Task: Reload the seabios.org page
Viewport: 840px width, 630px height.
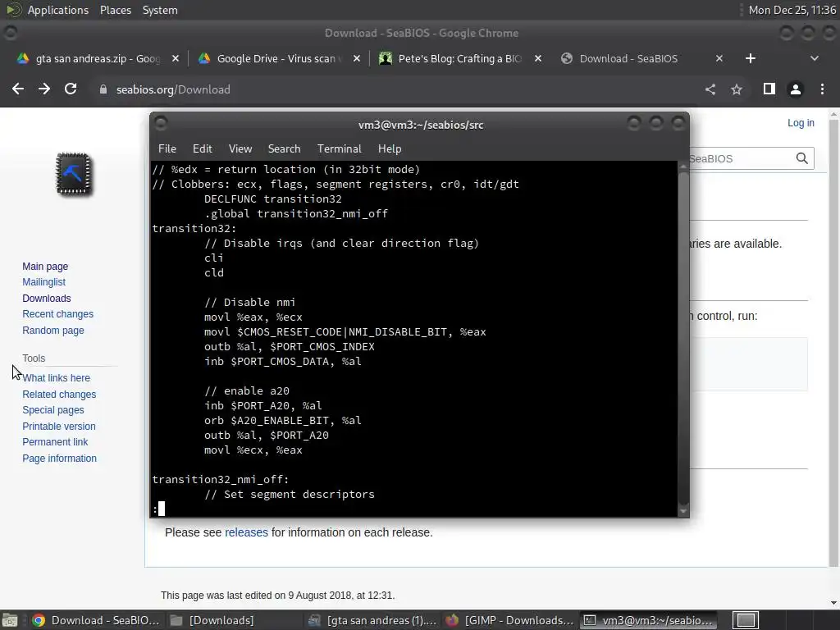Action: [x=71, y=89]
